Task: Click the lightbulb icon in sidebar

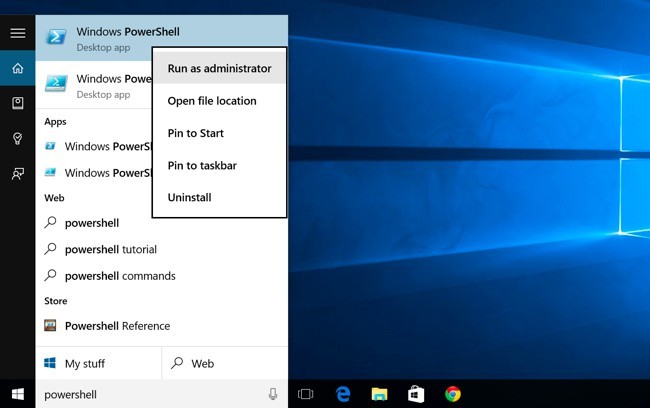Action: (17, 138)
